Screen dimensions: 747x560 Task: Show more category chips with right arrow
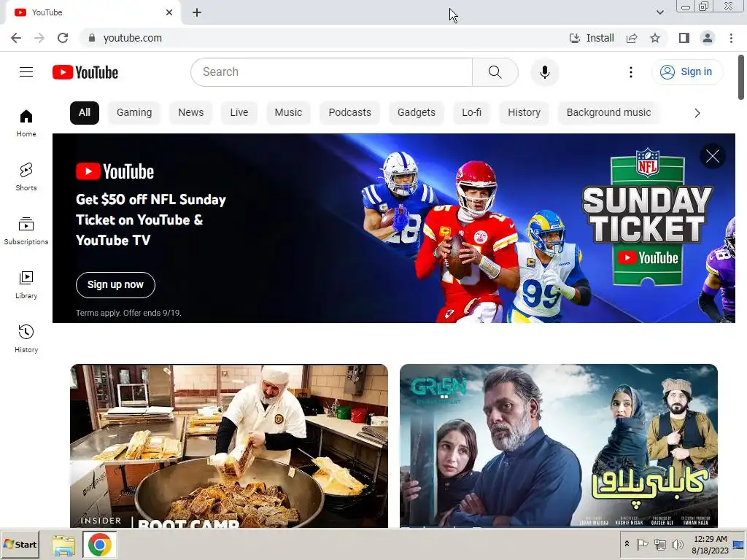(697, 113)
